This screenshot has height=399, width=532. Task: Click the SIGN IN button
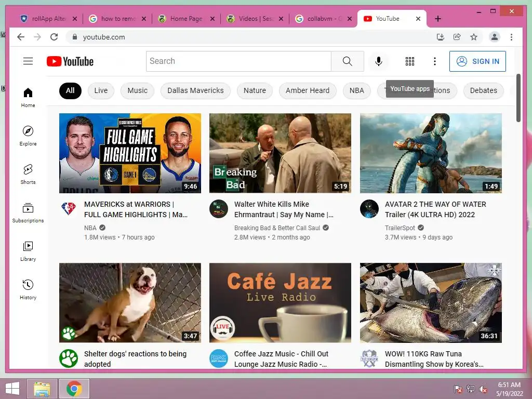pos(477,61)
